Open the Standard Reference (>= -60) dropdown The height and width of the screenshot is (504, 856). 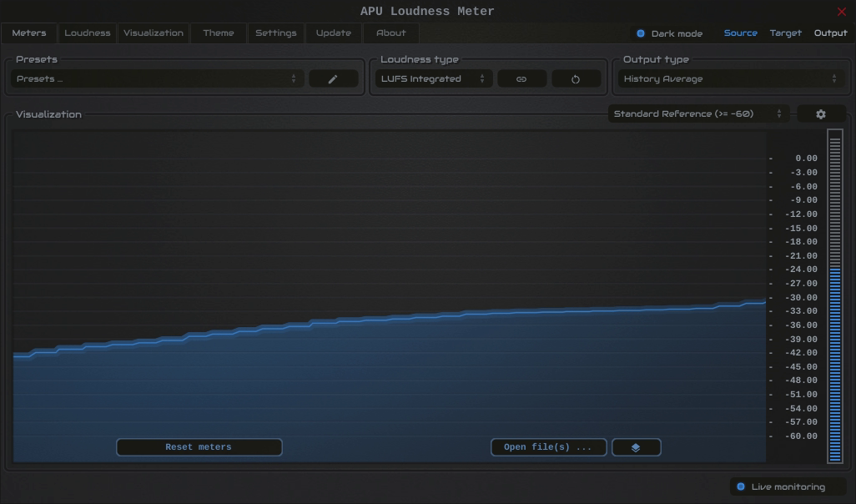(x=698, y=114)
